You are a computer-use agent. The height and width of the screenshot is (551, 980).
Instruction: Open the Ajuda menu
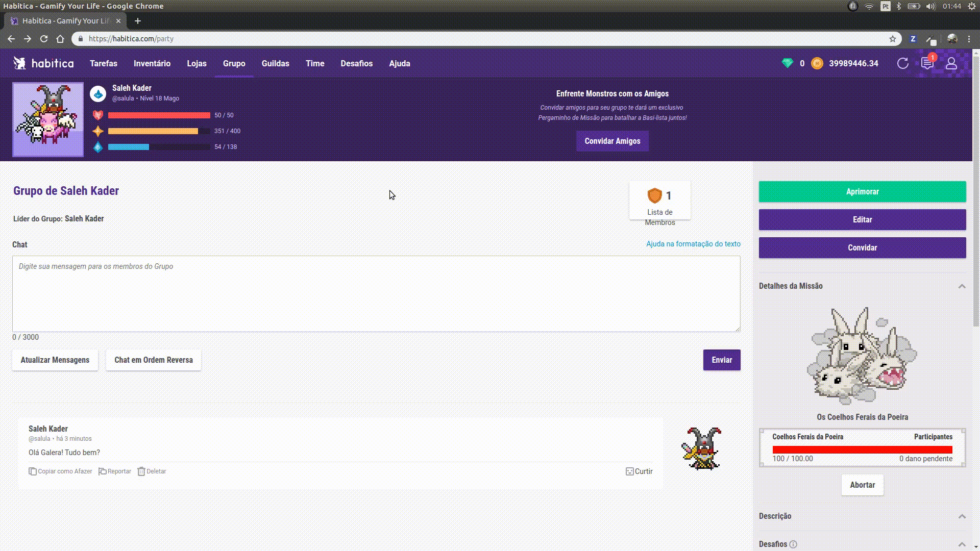tap(400, 63)
